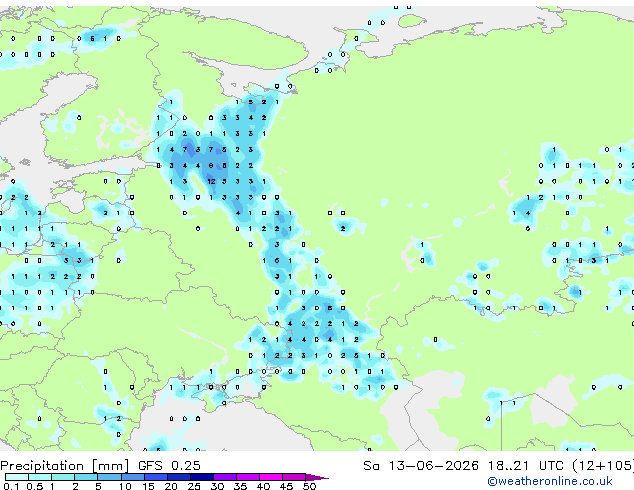Click the 5–10 mm legend color box
This screenshot has width=634, height=490.
[110, 477]
